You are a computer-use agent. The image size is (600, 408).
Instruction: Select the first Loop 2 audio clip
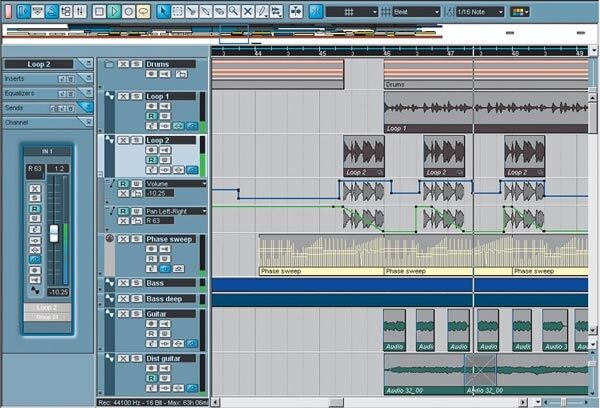(364, 155)
